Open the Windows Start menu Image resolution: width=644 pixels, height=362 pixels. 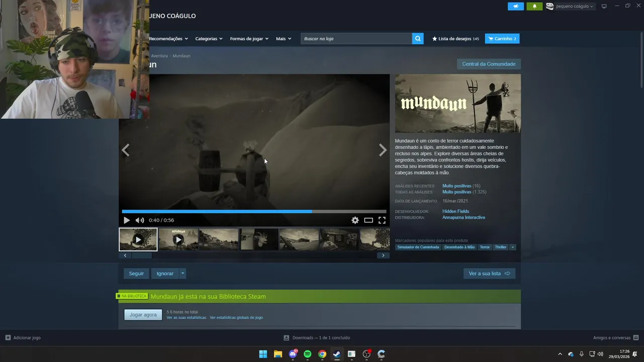[x=263, y=354]
